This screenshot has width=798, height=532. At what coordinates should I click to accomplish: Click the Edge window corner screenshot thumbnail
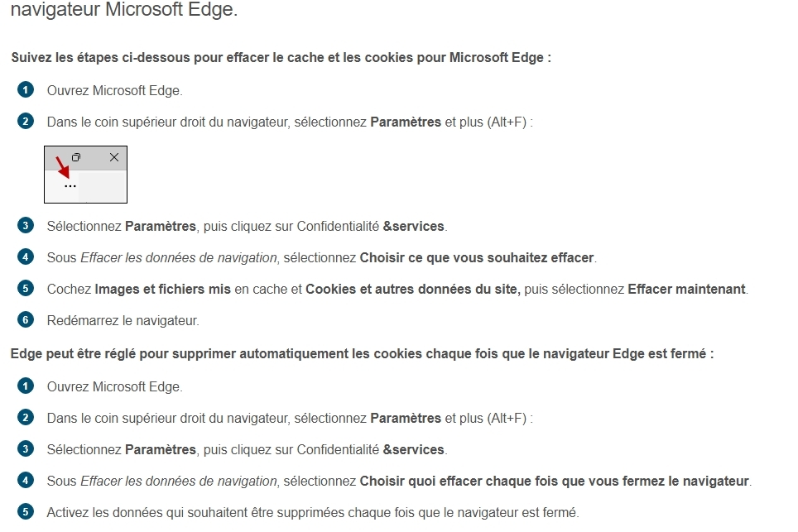coord(85,175)
